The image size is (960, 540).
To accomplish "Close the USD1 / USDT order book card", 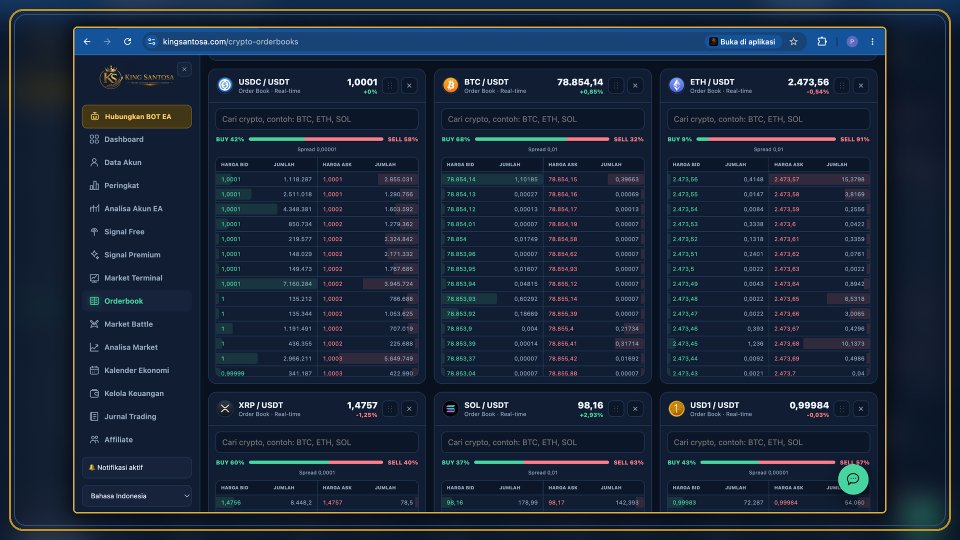I will [x=861, y=409].
